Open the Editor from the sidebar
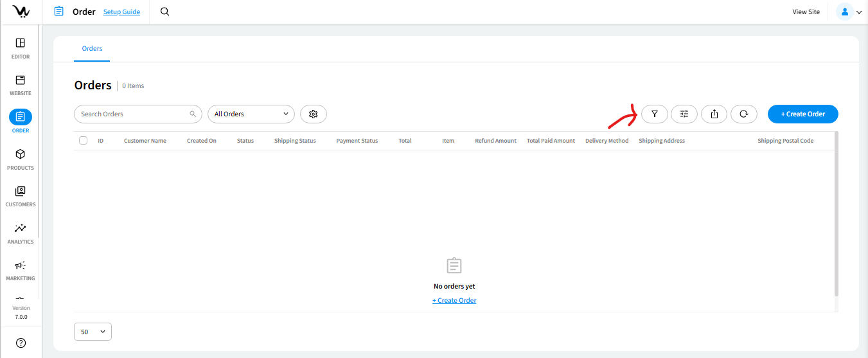Viewport: 868px width, 358px height. click(20, 47)
